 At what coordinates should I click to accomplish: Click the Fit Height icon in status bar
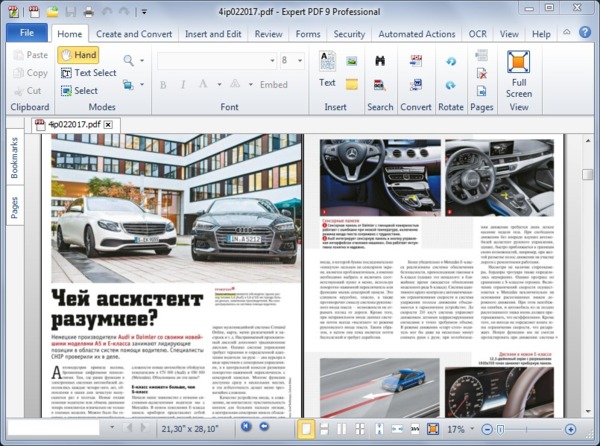click(x=379, y=429)
